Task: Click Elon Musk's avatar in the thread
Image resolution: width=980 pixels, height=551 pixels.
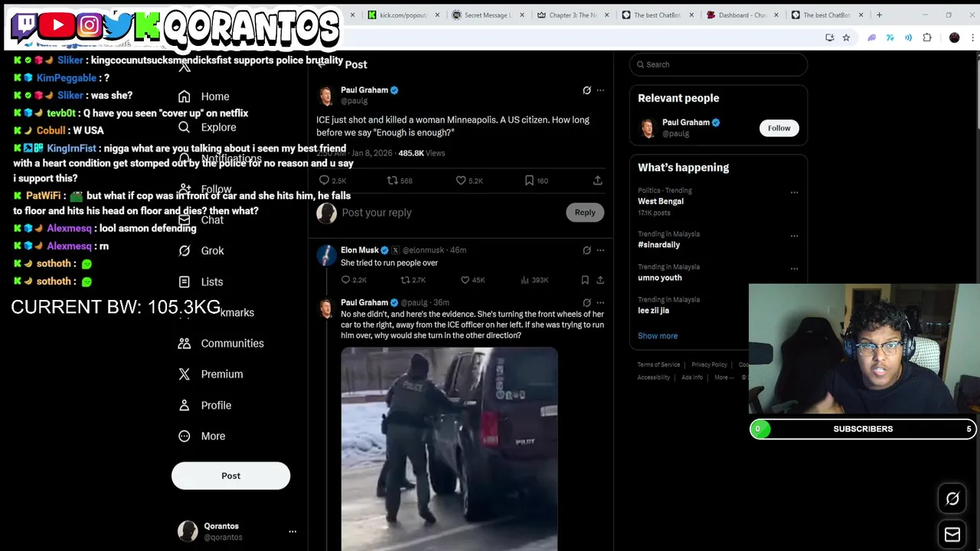Action: [x=327, y=255]
